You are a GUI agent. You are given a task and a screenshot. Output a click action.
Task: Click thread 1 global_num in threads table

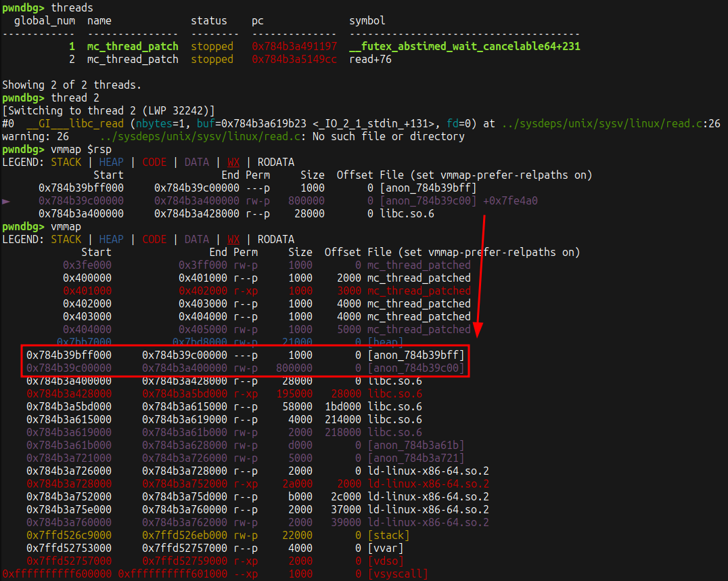click(x=72, y=47)
